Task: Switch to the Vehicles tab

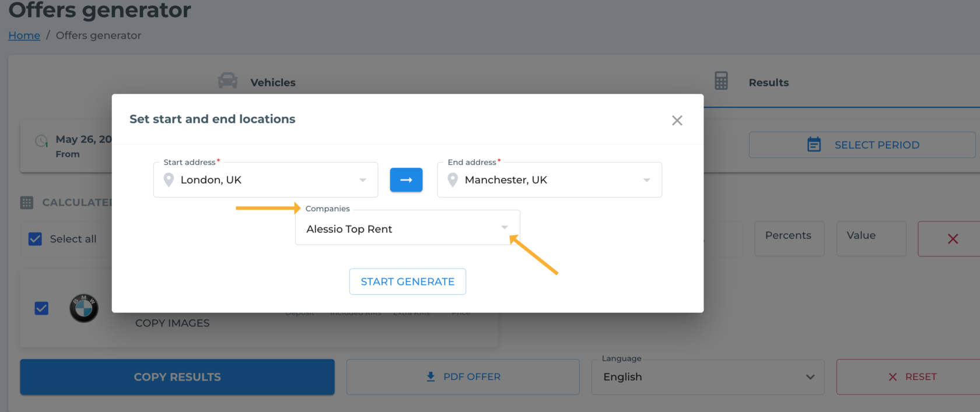Action: (x=257, y=82)
